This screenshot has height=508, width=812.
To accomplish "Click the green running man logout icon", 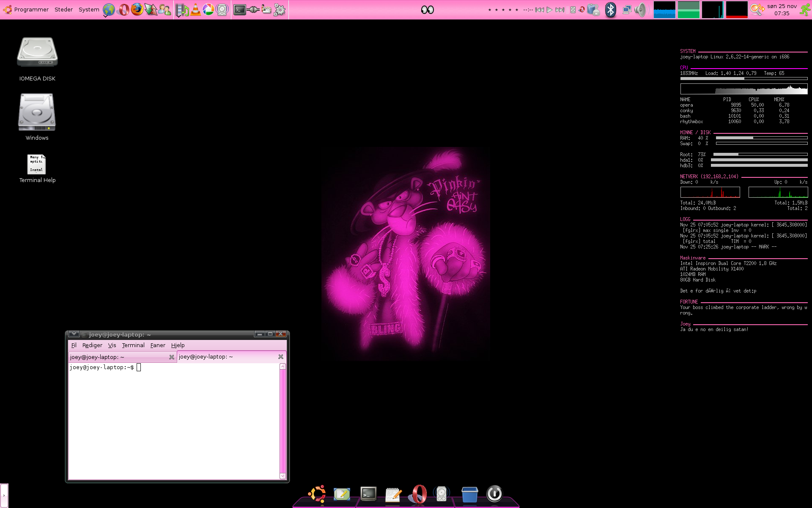I will pyautogui.click(x=805, y=10).
